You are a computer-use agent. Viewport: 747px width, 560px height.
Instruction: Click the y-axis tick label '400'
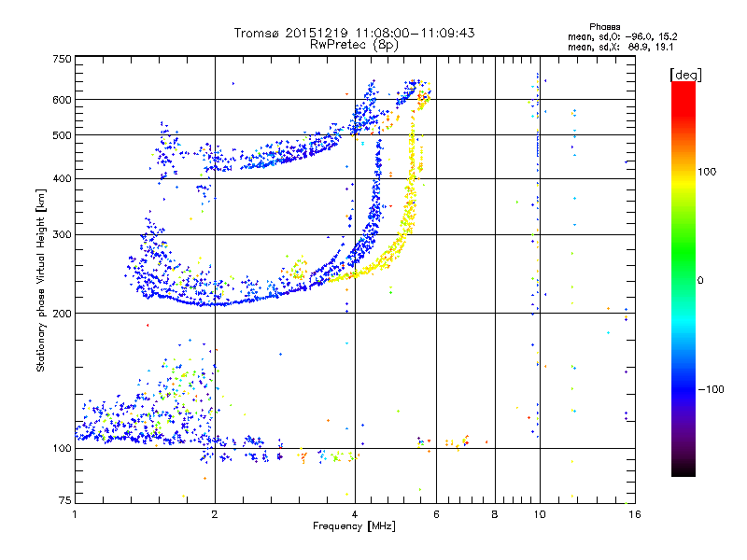62,178
